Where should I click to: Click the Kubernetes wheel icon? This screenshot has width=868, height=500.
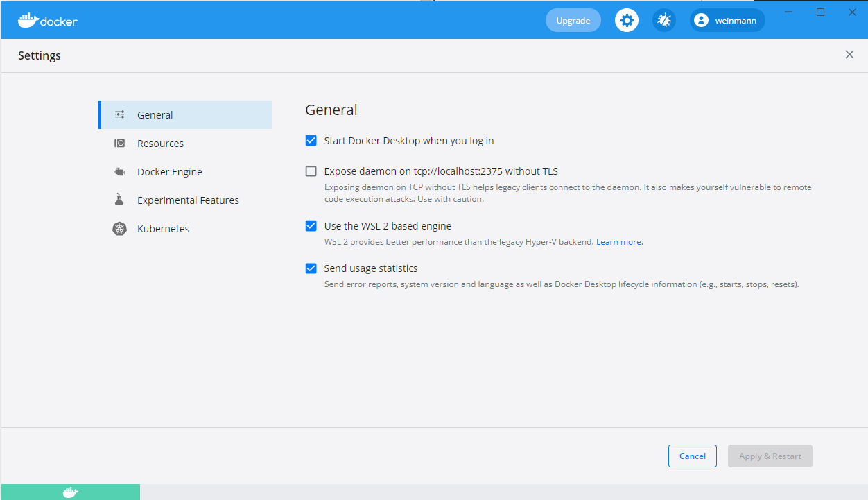point(120,228)
